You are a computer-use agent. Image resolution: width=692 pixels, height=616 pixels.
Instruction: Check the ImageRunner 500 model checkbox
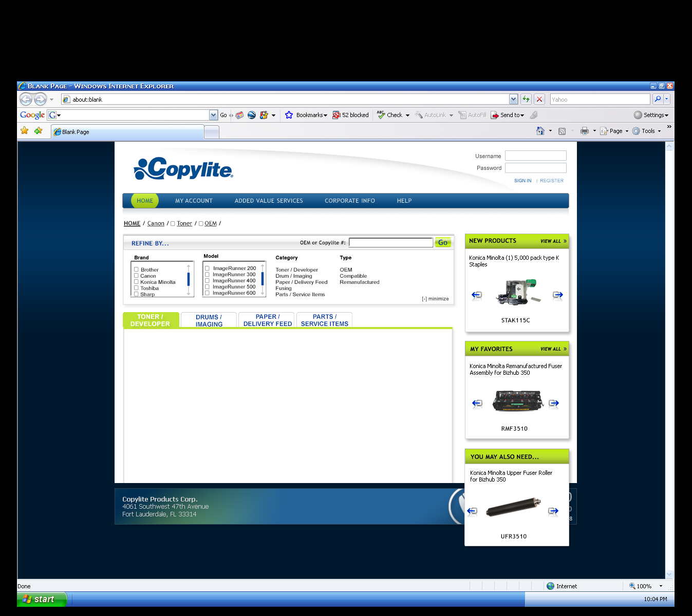pos(208,287)
